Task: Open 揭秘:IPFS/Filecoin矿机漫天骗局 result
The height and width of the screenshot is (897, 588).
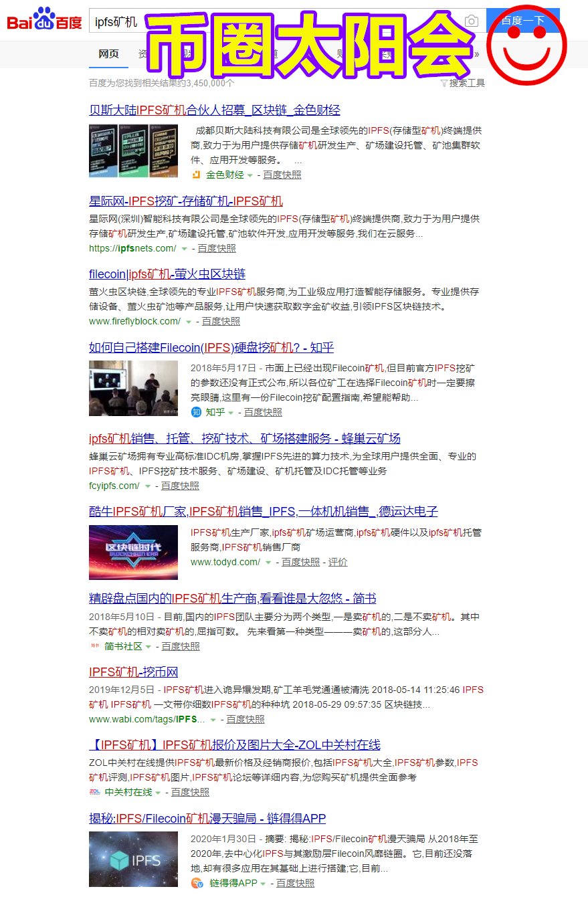Action: pyautogui.click(x=207, y=818)
